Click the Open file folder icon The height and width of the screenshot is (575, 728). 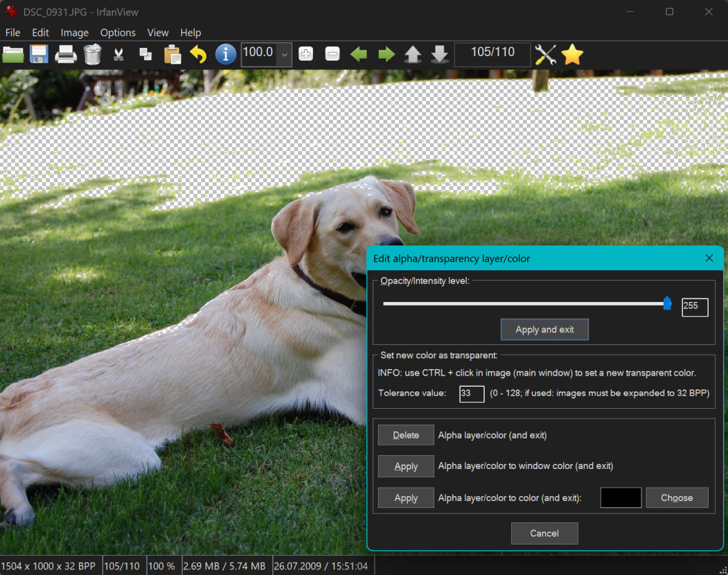click(13, 55)
